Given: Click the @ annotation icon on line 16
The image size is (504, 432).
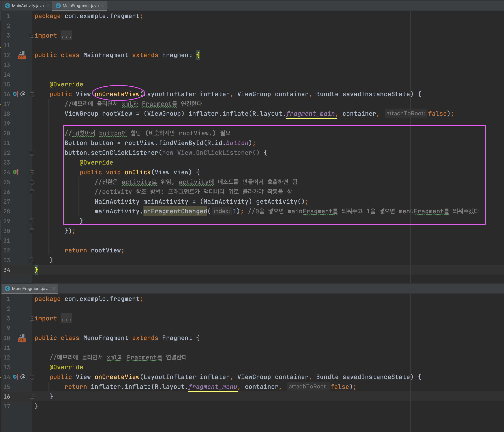Looking at the screenshot, I should pyautogui.click(x=23, y=94).
